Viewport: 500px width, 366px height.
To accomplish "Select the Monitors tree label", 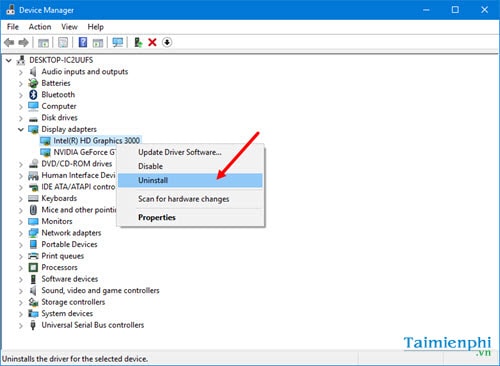I will coord(57,221).
